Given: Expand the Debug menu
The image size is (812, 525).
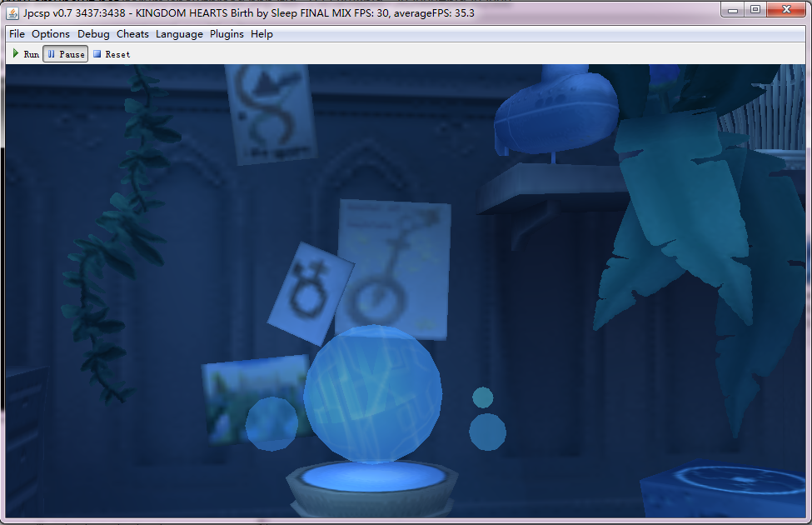Looking at the screenshot, I should (x=93, y=34).
